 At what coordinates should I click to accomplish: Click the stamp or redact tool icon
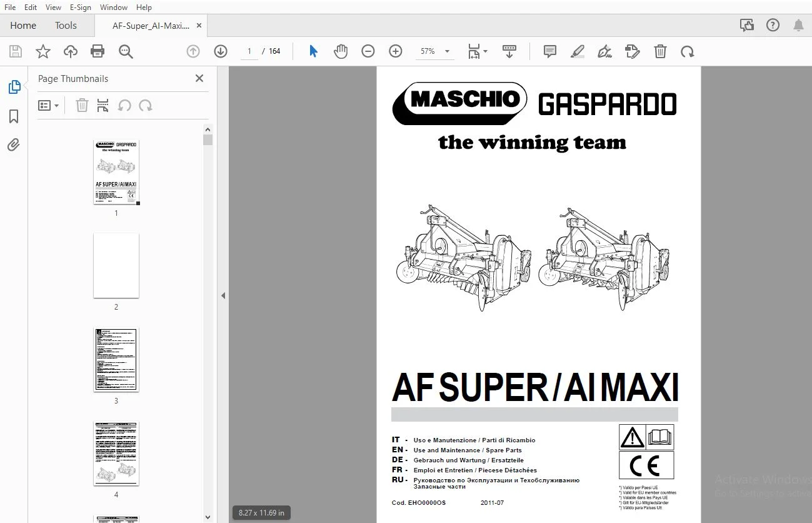point(633,51)
